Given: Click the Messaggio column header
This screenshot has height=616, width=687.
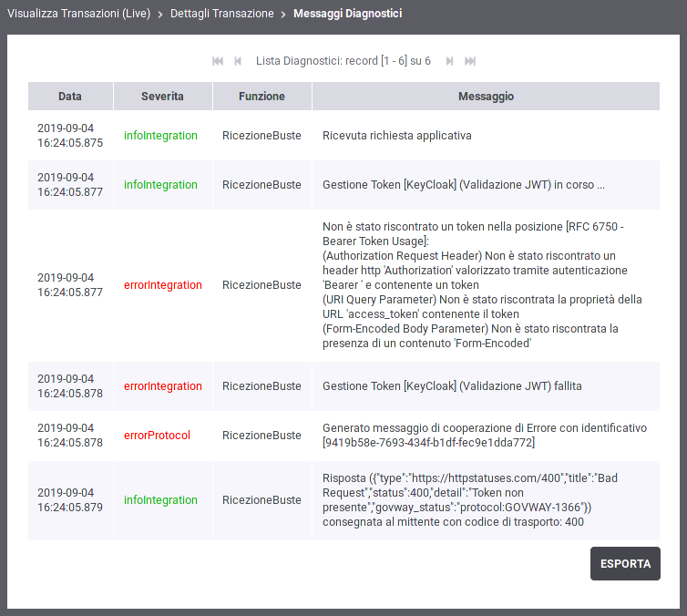Looking at the screenshot, I should pos(486,97).
